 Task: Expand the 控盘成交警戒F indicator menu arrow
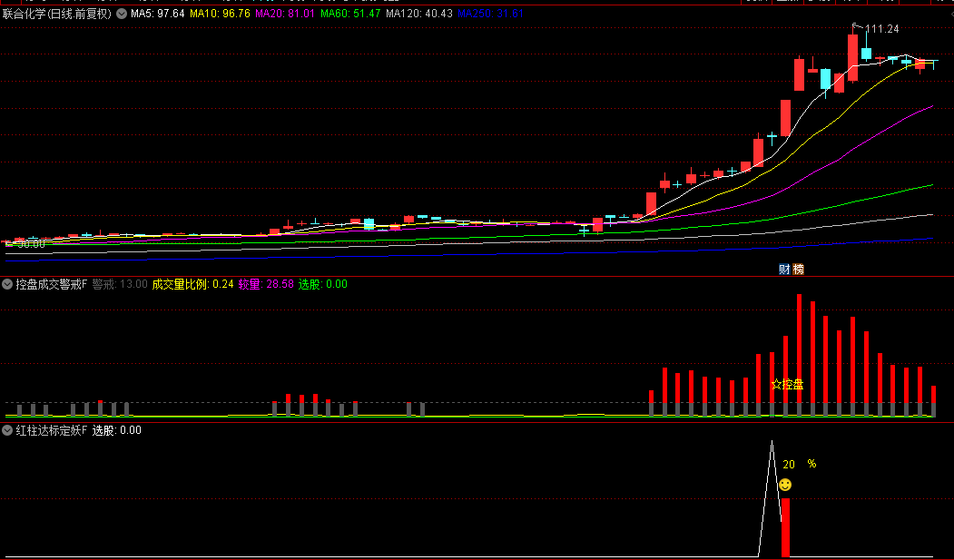pos(8,284)
